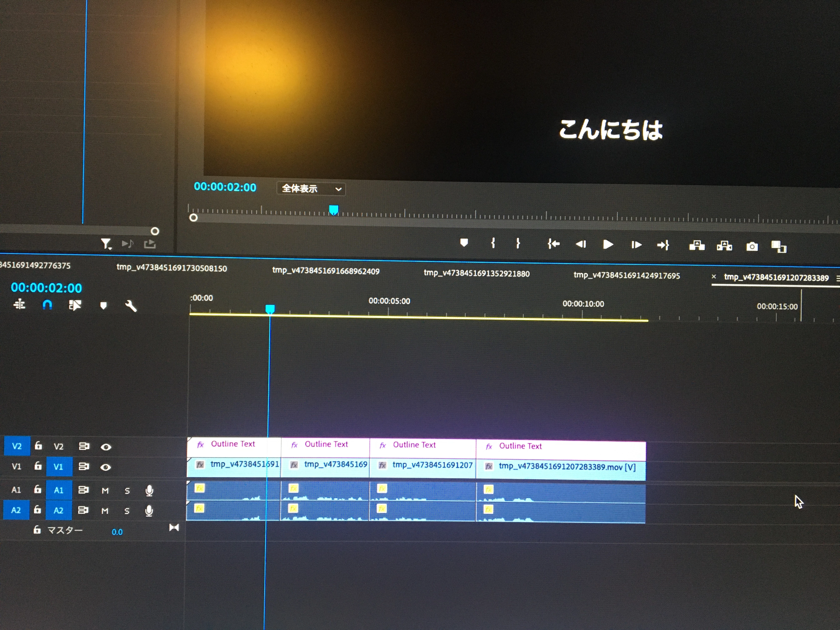Click the Export Frame camera icon
840x630 pixels.
[x=752, y=247]
